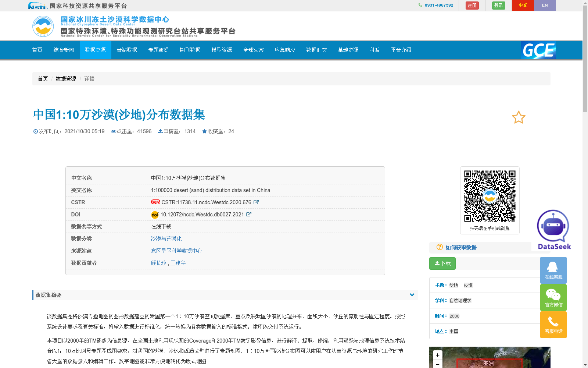Open 专题数据 menu item
Screen dimensions: 588x368
[x=159, y=50]
